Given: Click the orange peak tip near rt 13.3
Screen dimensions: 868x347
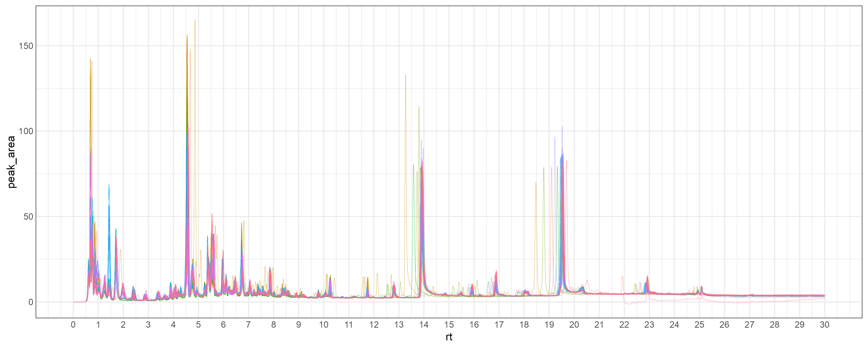Looking at the screenshot, I should click(405, 75).
